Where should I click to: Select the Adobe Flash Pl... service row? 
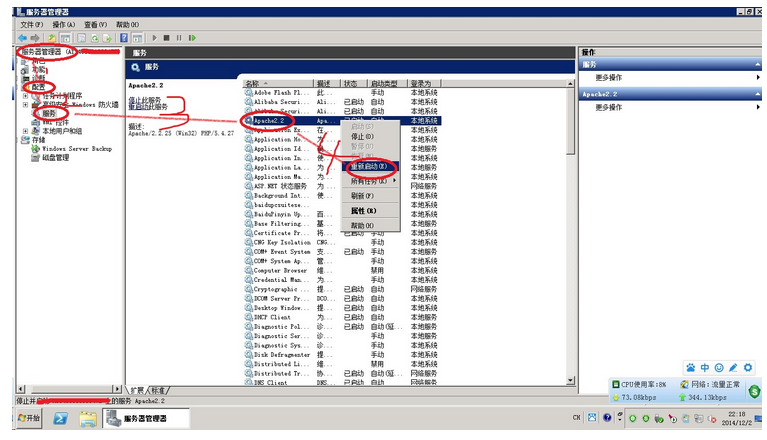tap(341, 92)
